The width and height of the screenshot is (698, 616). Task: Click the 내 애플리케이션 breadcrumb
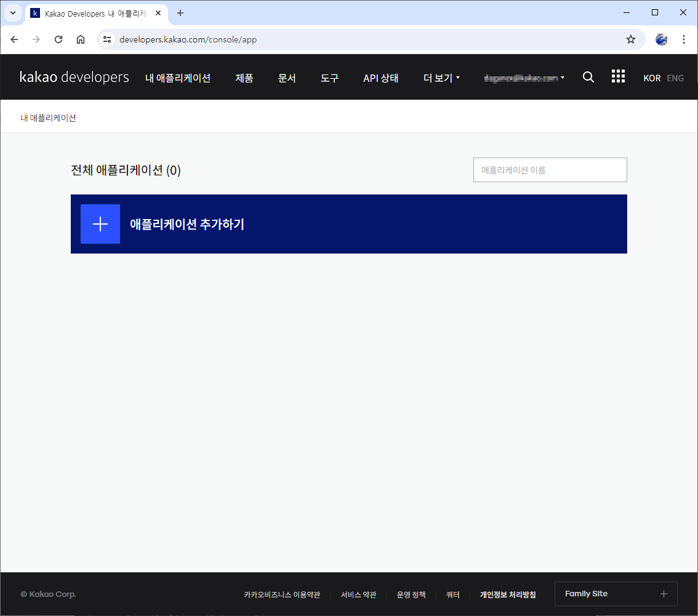tap(48, 118)
